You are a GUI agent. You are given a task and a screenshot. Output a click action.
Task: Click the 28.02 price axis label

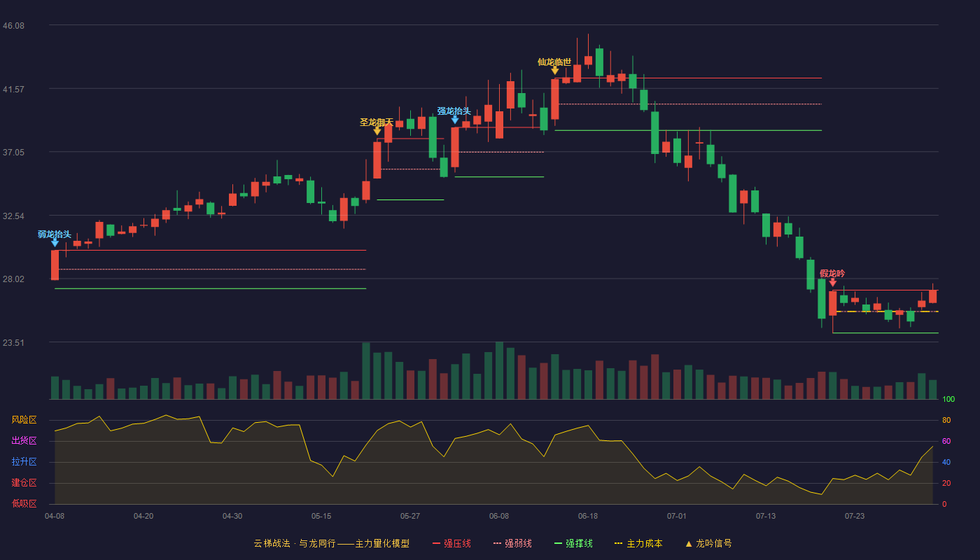(x=13, y=279)
